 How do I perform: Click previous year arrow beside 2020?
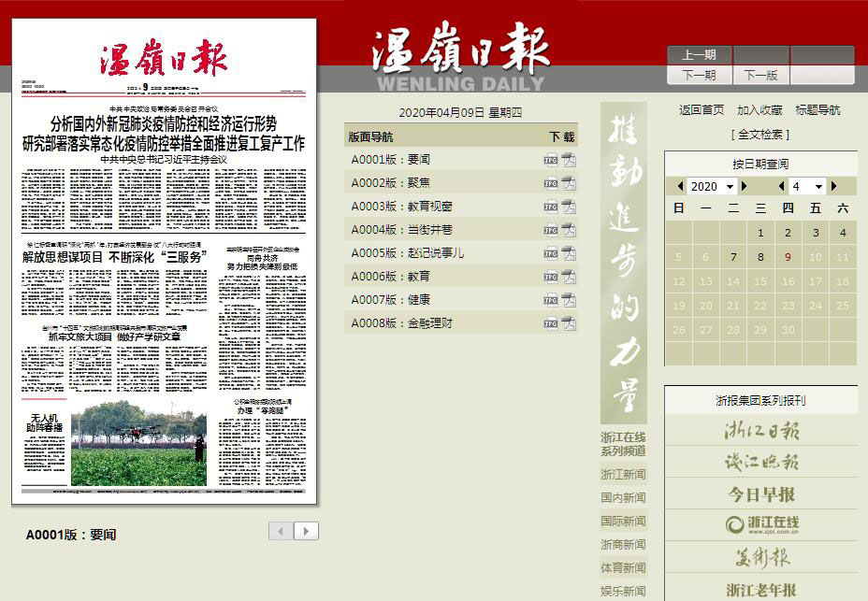(680, 186)
